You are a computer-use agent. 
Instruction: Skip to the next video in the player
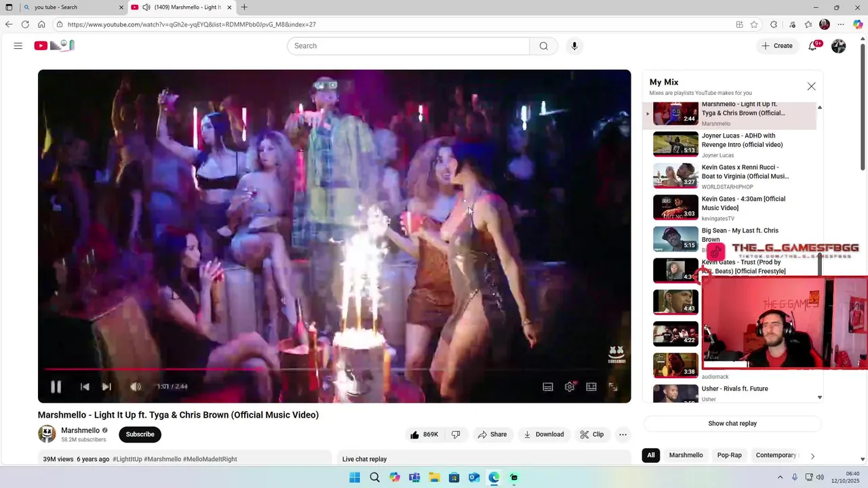click(x=106, y=386)
